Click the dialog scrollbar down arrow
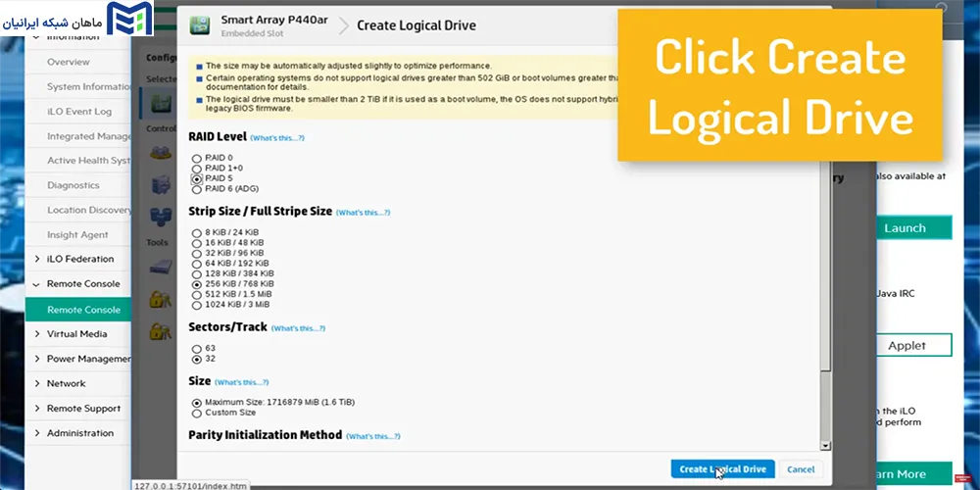 (825, 446)
